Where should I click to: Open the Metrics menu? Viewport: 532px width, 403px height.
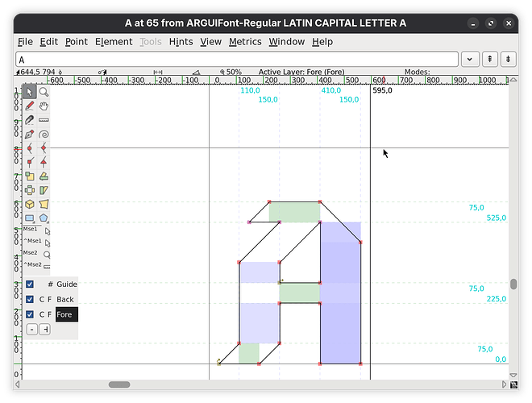coord(245,42)
